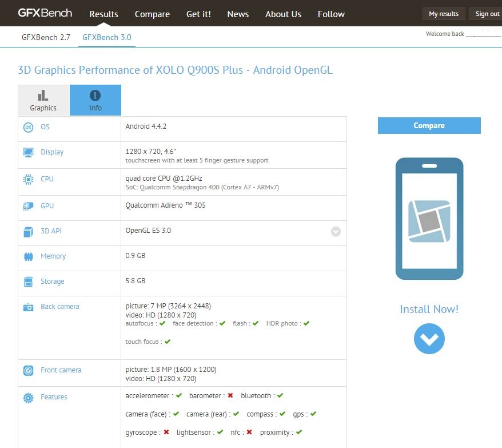Click the Features gear icon
502x448 pixels.
(28, 398)
